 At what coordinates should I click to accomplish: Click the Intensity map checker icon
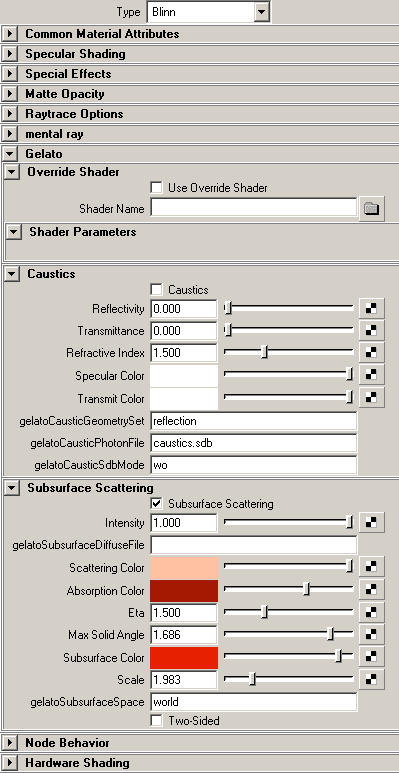tap(371, 523)
